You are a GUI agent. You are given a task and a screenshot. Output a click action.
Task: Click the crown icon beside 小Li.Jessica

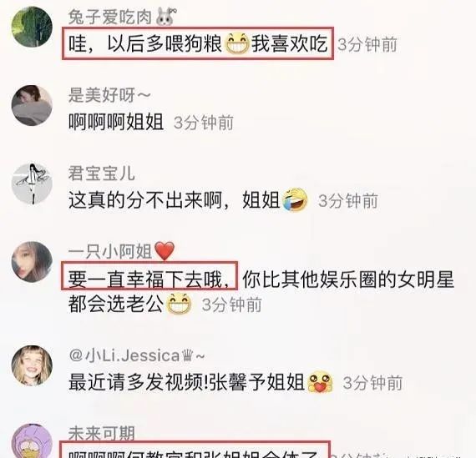click(x=187, y=355)
